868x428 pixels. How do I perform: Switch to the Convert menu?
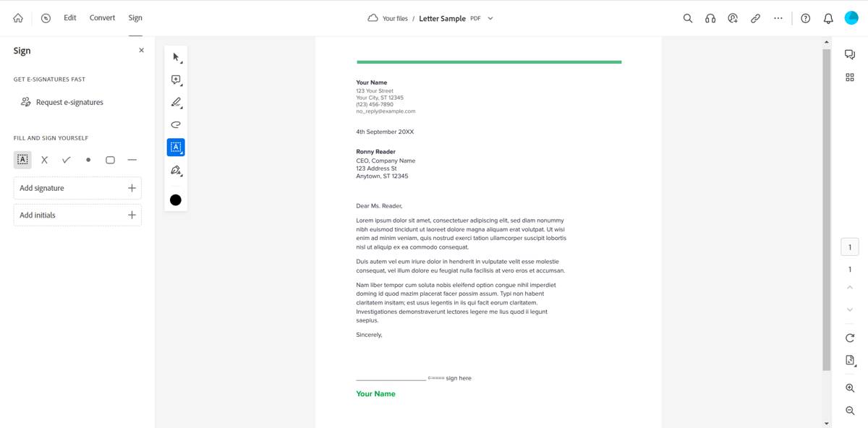click(x=101, y=17)
